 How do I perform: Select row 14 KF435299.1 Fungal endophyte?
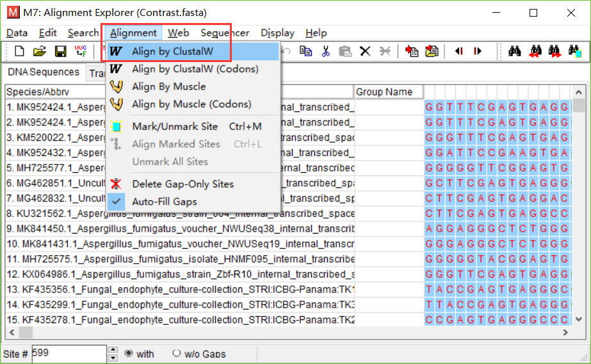[180, 305]
